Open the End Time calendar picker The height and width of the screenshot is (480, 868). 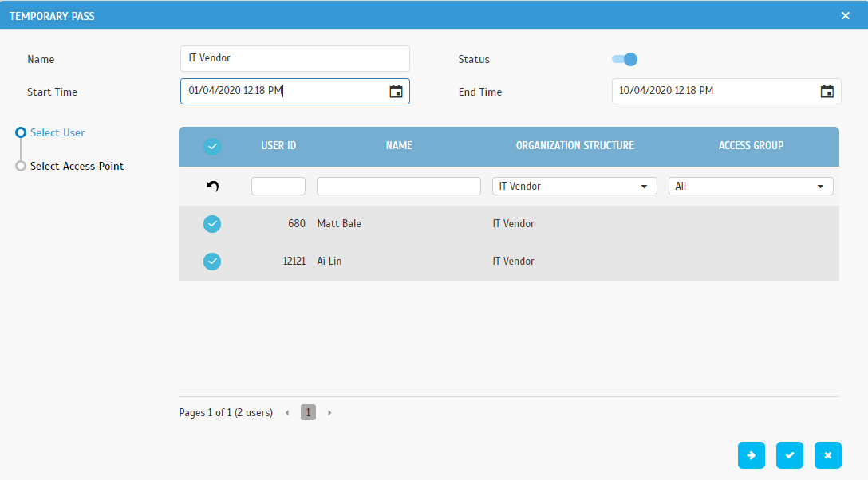(x=827, y=92)
